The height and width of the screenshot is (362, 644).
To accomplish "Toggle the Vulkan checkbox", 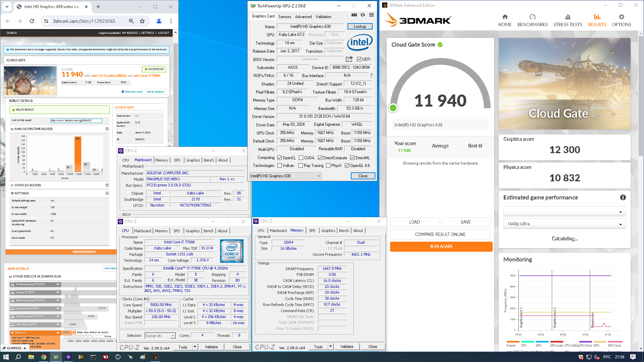I will [279, 165].
